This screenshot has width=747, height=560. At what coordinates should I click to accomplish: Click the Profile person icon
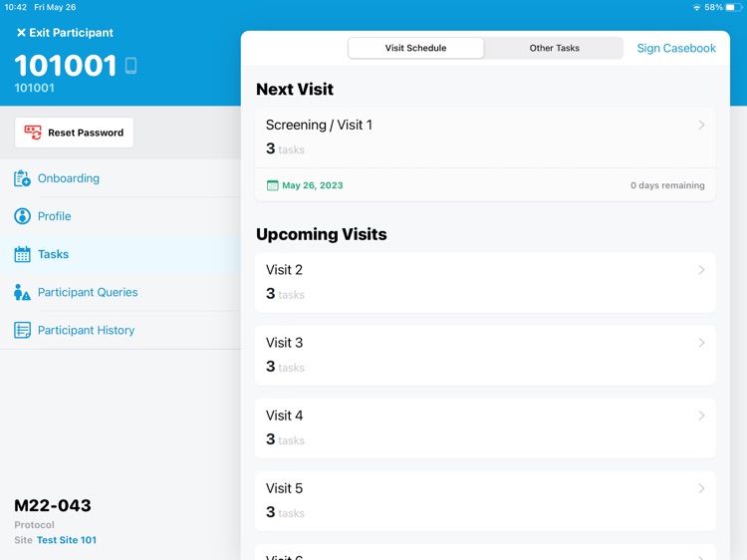[22, 216]
